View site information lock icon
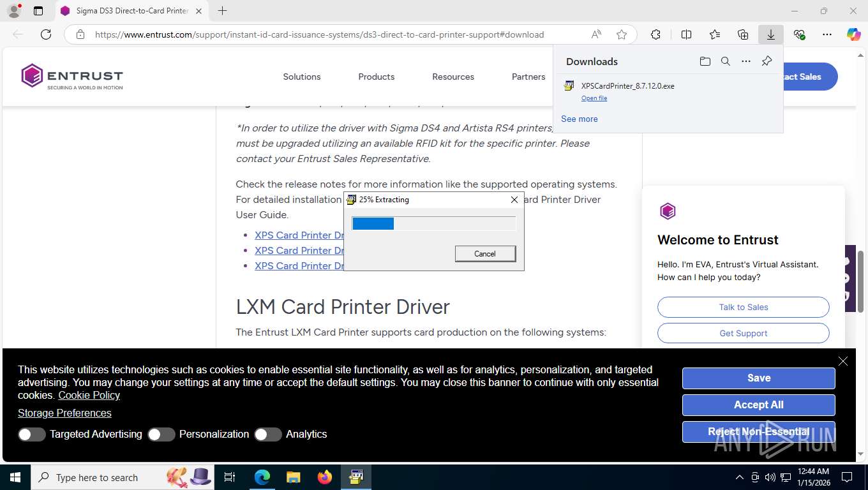Screen dimensions: 868x490 pos(80,34)
